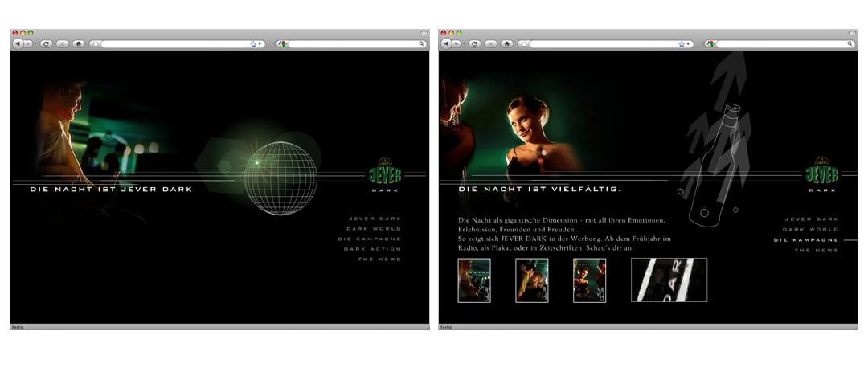This screenshot has width=868, height=376.
Task: Close the left browser window with red button
Action: (x=15, y=33)
